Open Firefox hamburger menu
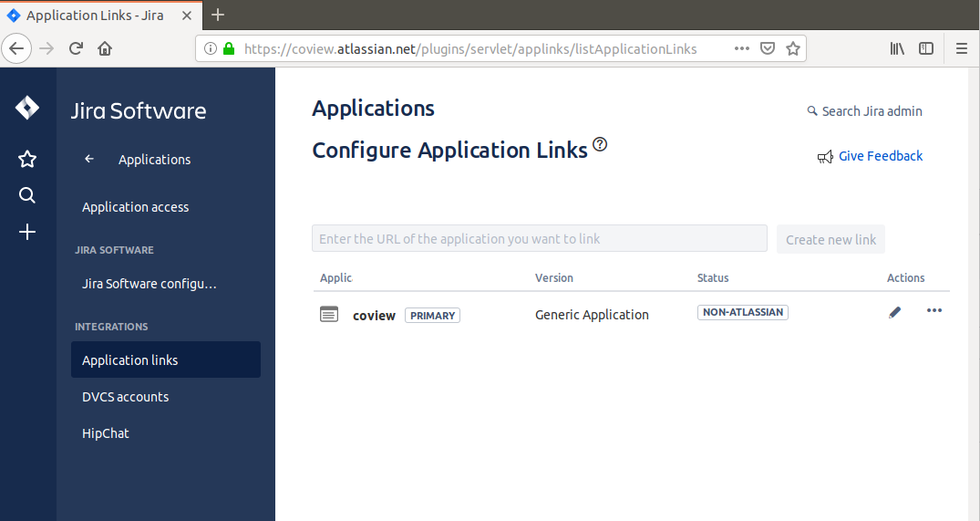The image size is (980, 521). tap(961, 48)
